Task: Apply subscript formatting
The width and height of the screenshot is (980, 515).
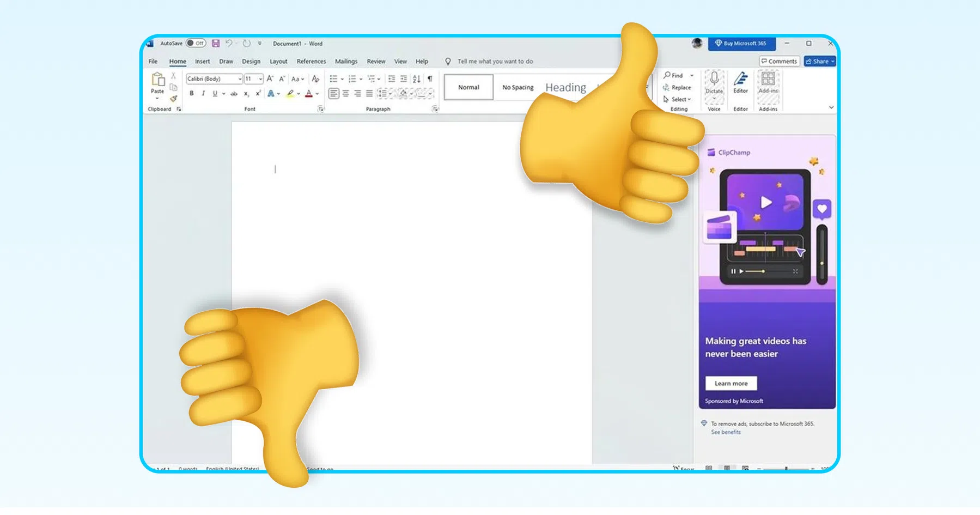Action: (246, 94)
